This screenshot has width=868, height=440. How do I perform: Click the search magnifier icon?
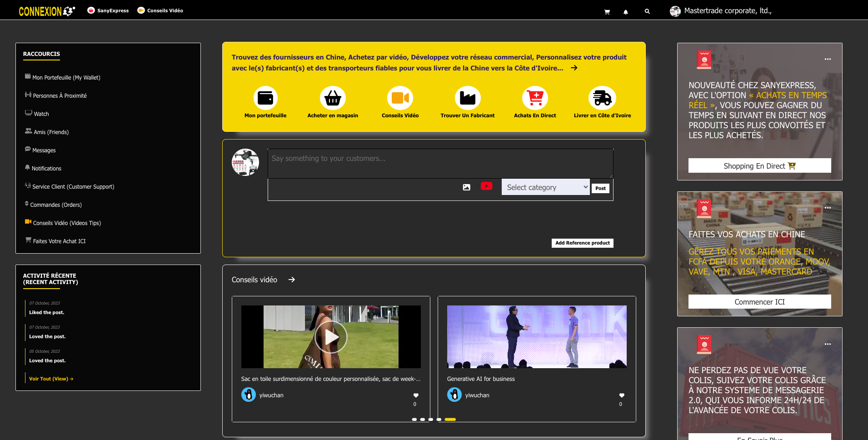[x=647, y=11]
